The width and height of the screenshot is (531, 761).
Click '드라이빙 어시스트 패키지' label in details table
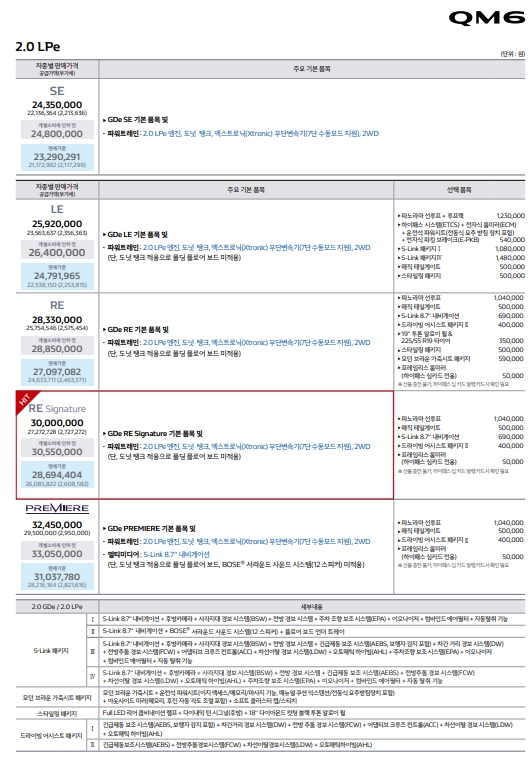[x=51, y=736]
